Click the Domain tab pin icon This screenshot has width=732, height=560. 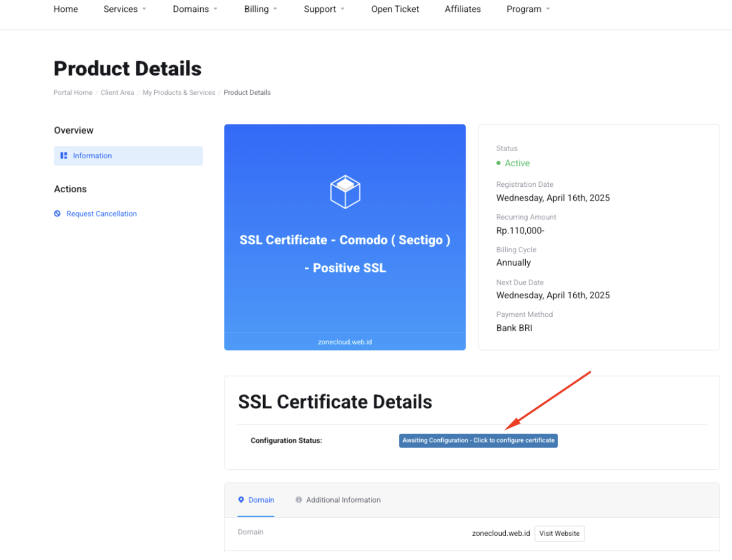pyautogui.click(x=241, y=499)
